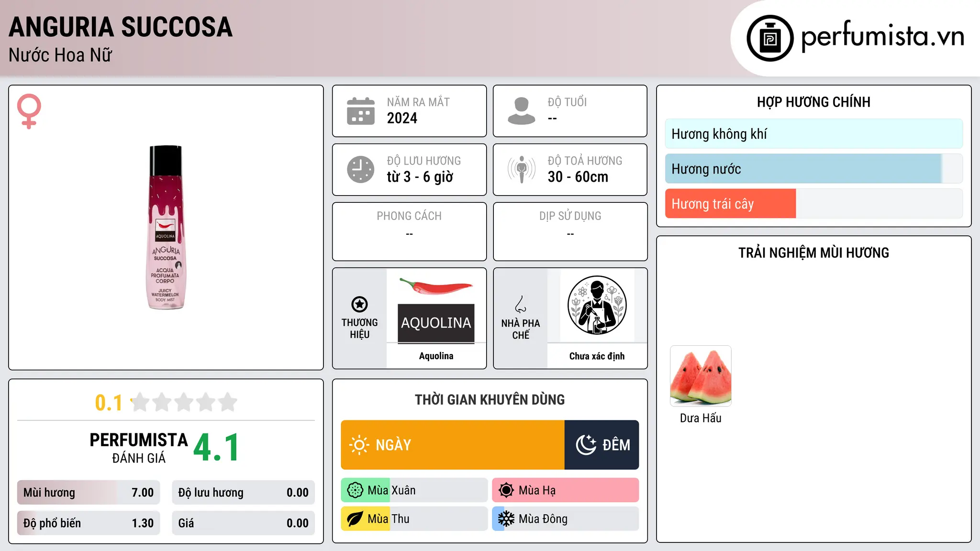Screen dimensions: 980x551
Task: Click the 30 - 60cm sillage value
Action: [x=578, y=177]
